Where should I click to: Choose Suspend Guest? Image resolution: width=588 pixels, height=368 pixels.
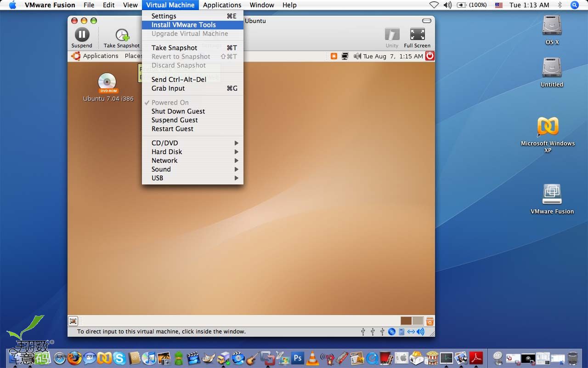pyautogui.click(x=192, y=120)
